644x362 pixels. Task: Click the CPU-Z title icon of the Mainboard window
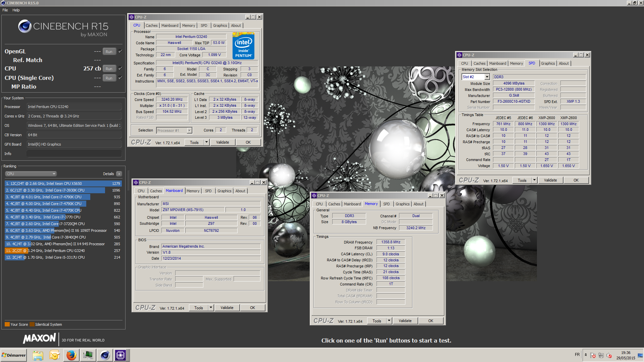click(x=136, y=183)
